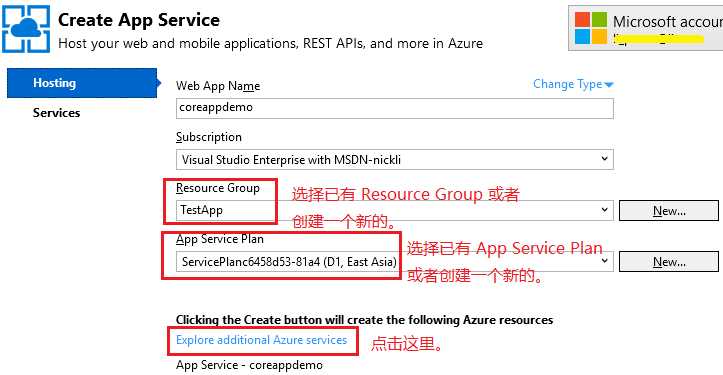Select TestApp in Resource Group field
This screenshot has width=723, height=375.
point(201,210)
